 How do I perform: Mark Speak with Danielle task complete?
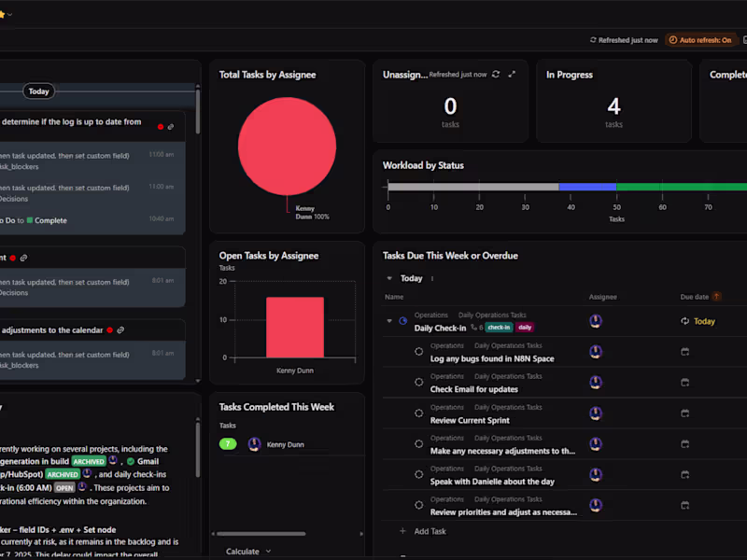point(418,474)
